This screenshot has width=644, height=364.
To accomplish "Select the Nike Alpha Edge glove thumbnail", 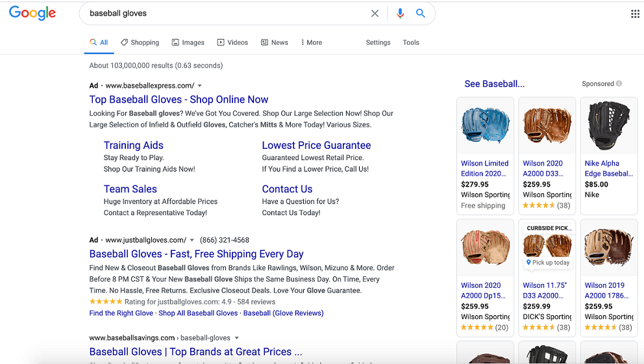I will point(608,127).
